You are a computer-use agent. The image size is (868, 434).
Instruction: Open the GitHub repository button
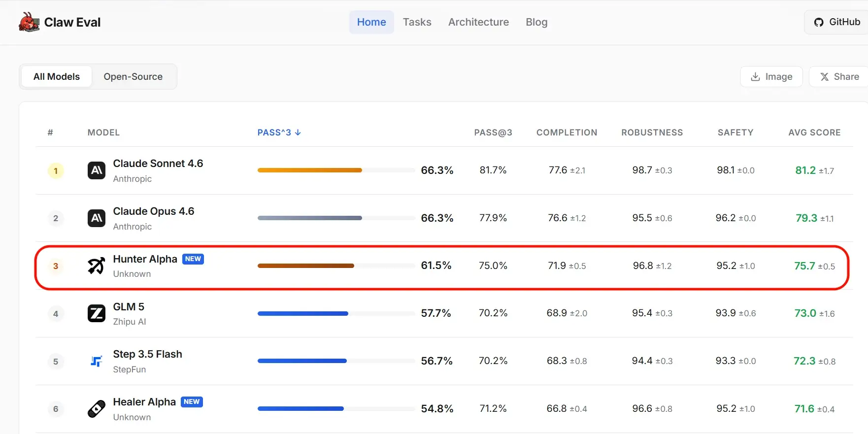click(837, 22)
